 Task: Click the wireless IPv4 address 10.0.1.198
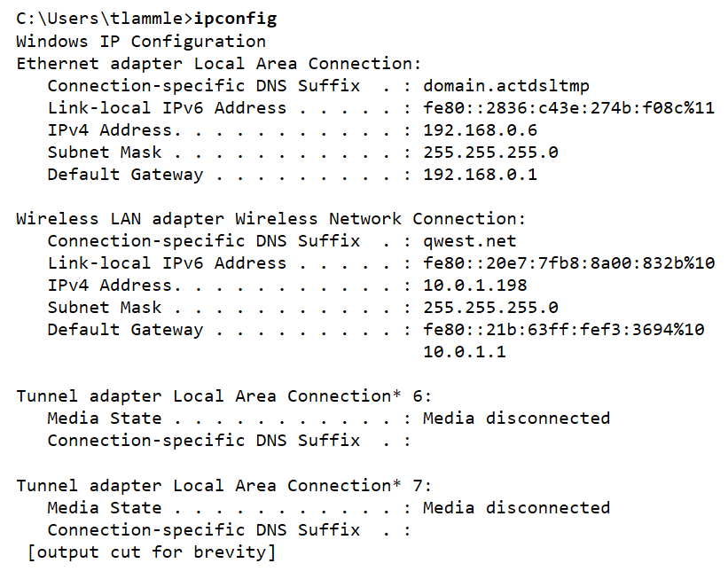click(475, 286)
